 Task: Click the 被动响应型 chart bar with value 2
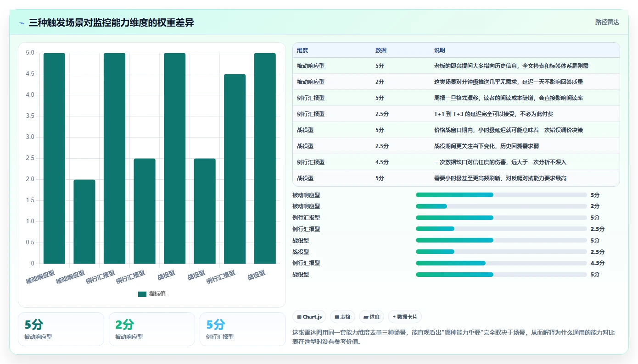point(84,221)
